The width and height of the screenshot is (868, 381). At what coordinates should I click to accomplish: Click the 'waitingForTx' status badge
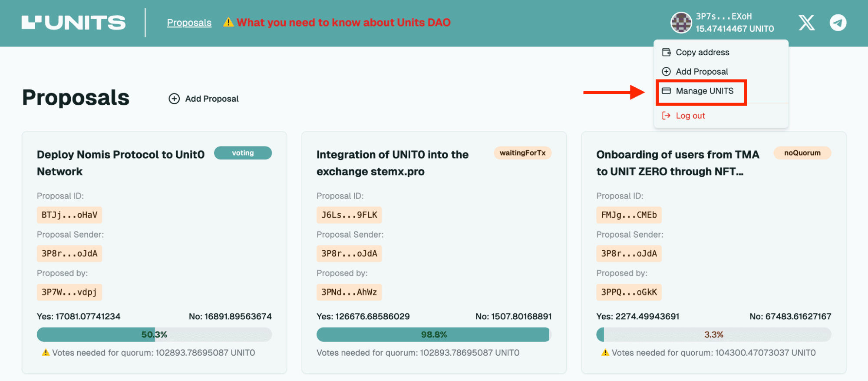click(522, 153)
